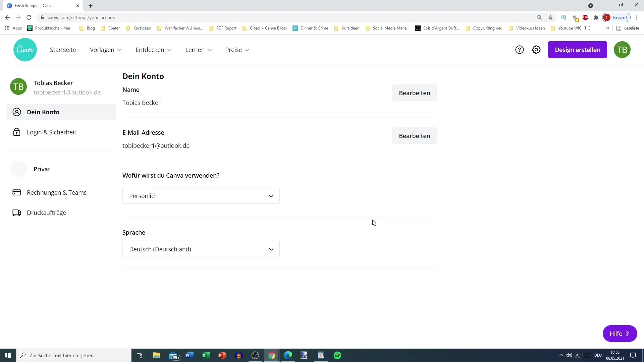This screenshot has width=644, height=362.
Task: Open Druckaufträge section
Action: pyautogui.click(x=61, y=213)
